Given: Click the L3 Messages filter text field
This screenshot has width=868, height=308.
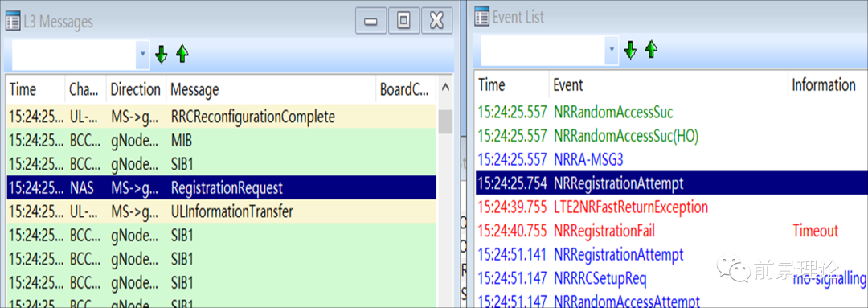Looking at the screenshot, I should coord(74,55).
